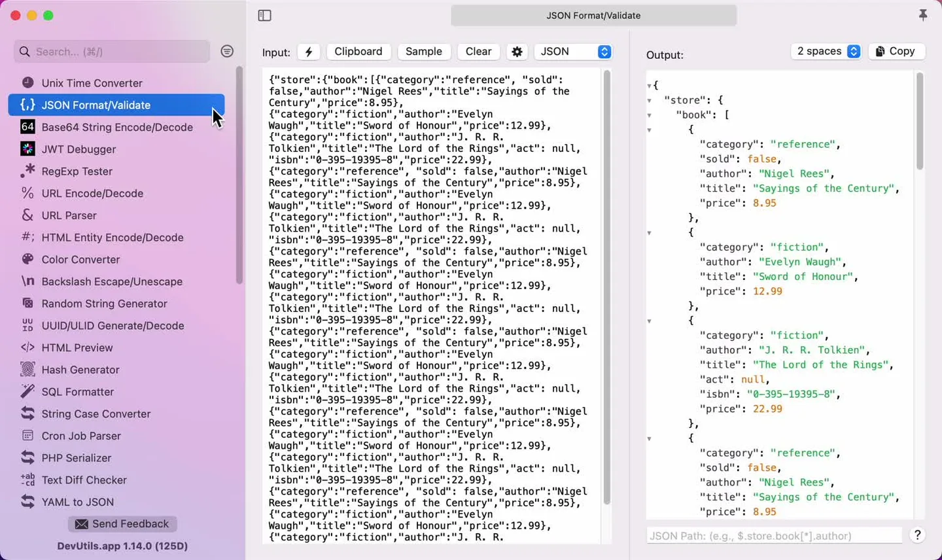Open Hash Generator tool
Screen dimensions: 942x560
(x=116, y=370)
